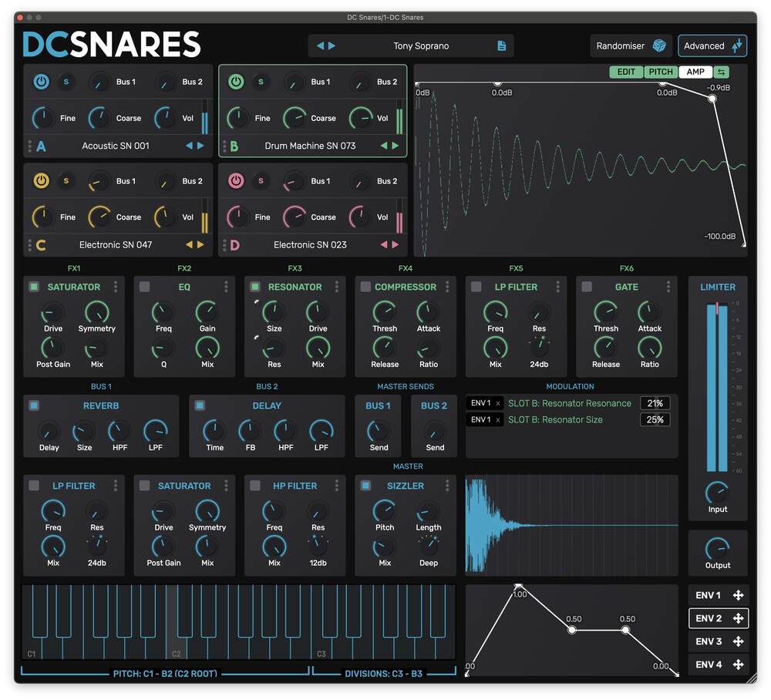
Task: Open the Advanced panel
Action: pyautogui.click(x=712, y=45)
